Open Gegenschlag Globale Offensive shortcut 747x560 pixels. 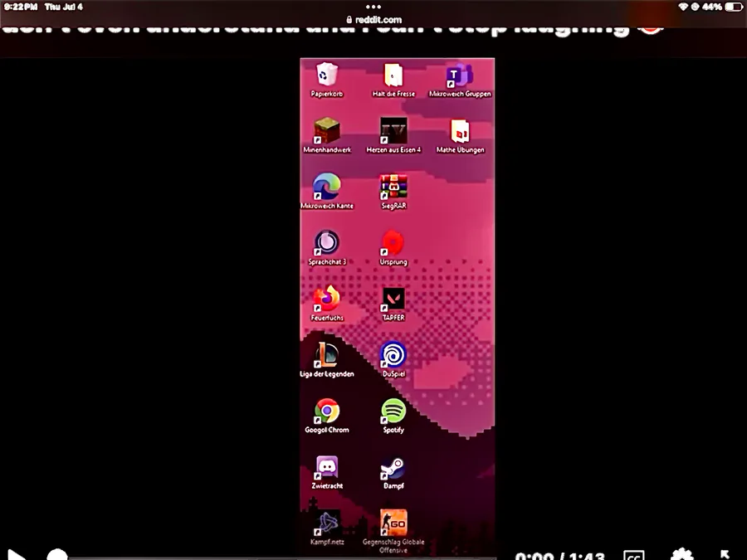coord(393,523)
